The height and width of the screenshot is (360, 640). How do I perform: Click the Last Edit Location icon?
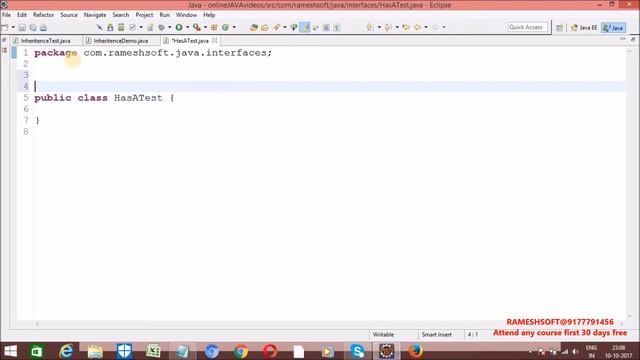(x=406, y=27)
